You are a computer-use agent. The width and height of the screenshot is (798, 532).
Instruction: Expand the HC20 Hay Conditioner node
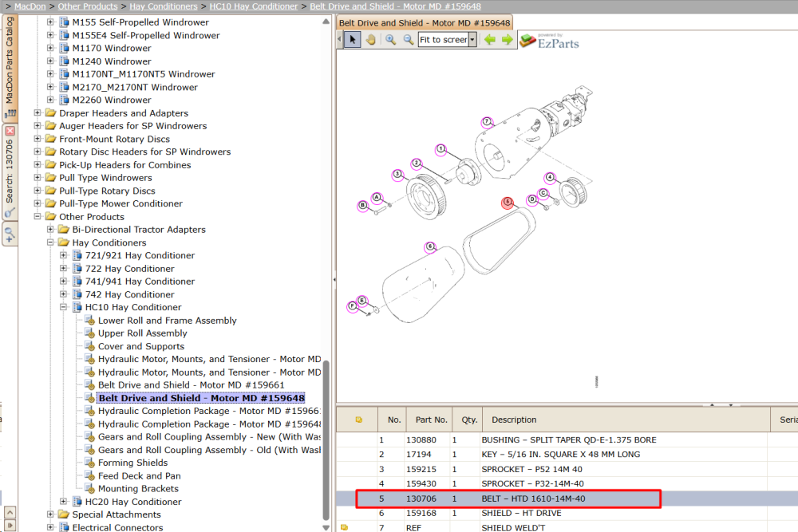(x=63, y=502)
